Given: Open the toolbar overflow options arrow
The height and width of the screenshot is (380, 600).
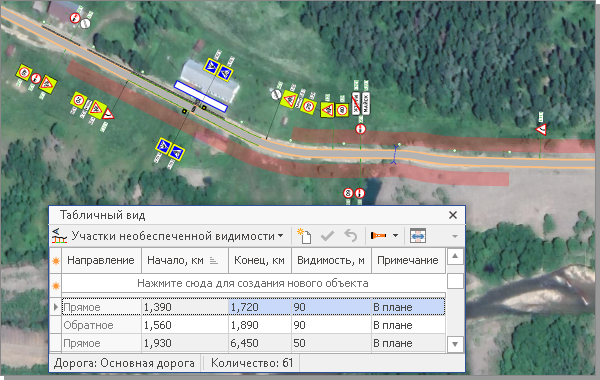Looking at the screenshot, I should (455, 236).
